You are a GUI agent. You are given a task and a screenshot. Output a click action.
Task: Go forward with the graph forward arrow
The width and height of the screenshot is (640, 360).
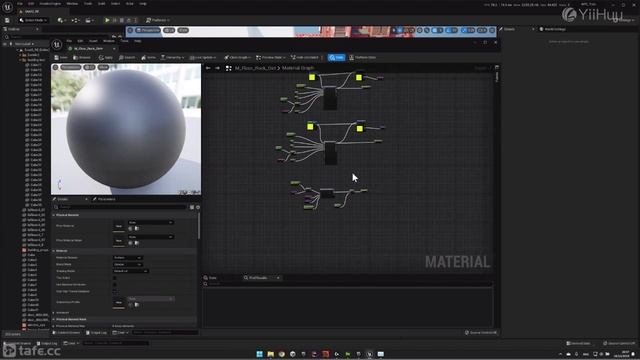(217, 68)
